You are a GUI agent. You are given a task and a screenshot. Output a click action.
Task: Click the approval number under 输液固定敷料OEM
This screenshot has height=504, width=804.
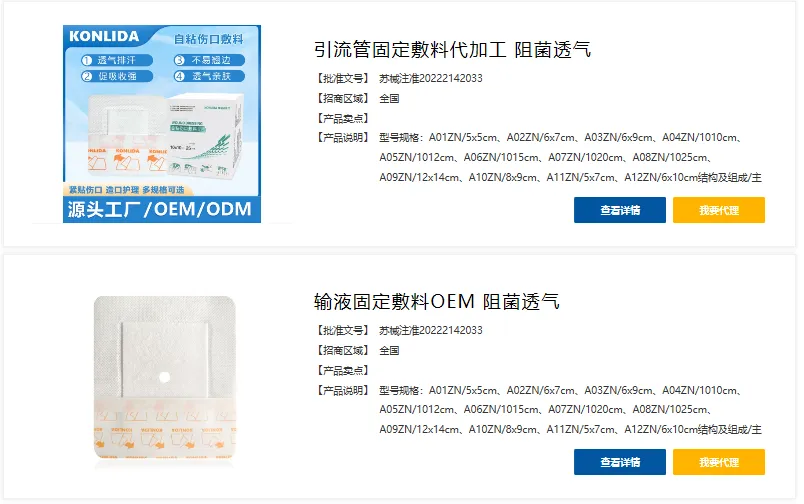[x=431, y=331]
